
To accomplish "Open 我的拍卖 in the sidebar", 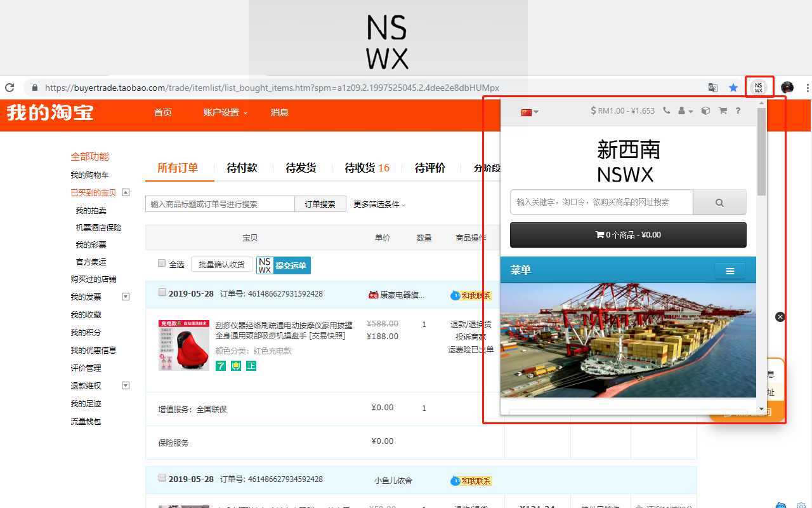I will tap(91, 210).
